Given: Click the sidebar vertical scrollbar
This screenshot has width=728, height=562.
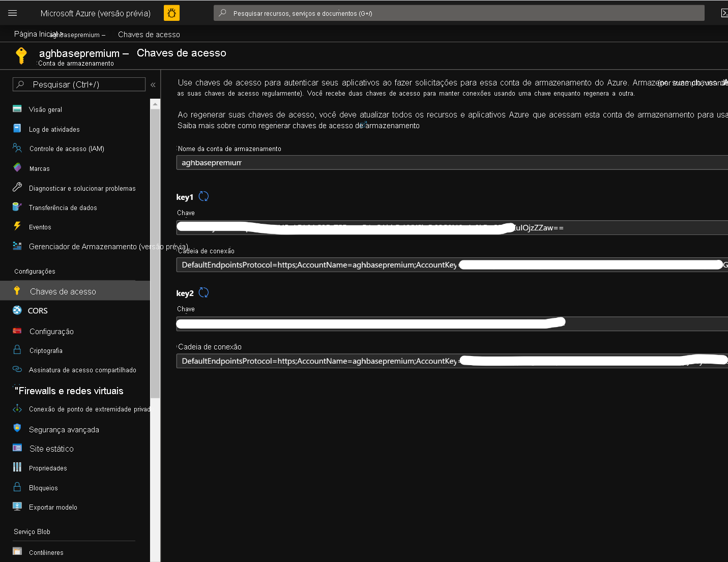Looking at the screenshot, I should pyautogui.click(x=155, y=253).
